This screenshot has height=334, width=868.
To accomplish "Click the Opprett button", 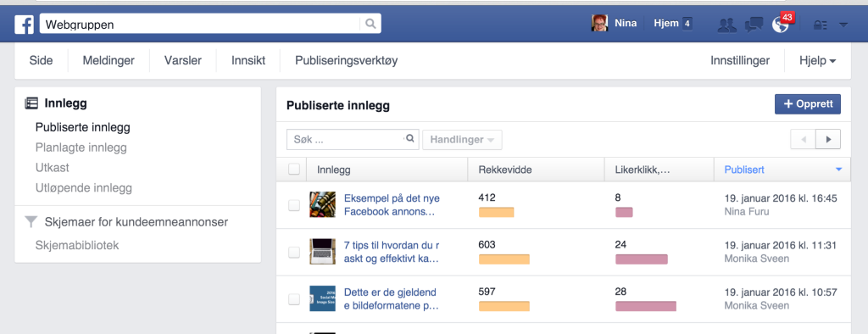I will 807,104.
